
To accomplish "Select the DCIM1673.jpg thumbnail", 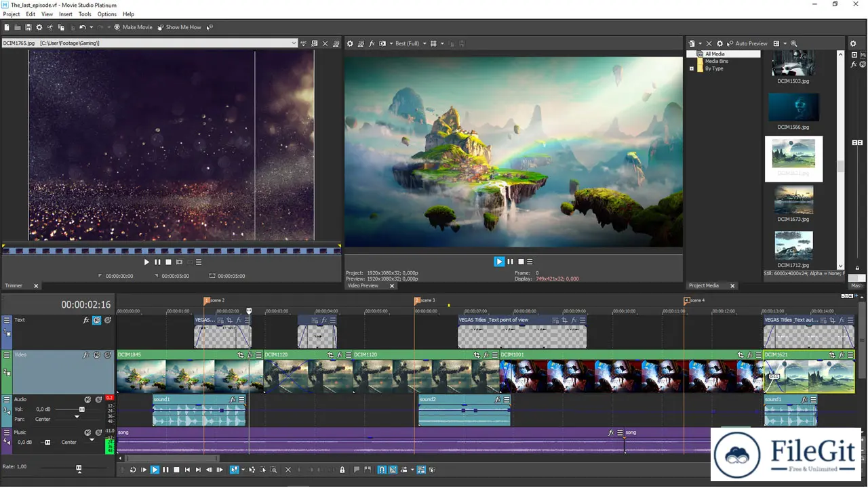I will pos(793,199).
